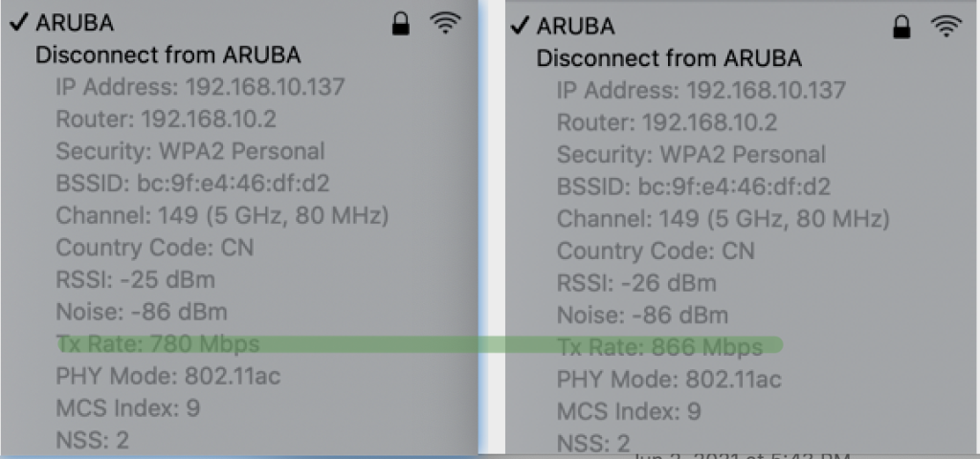Click the Wi-Fi signal icon in left panel
The image size is (980, 459).
click(x=445, y=23)
